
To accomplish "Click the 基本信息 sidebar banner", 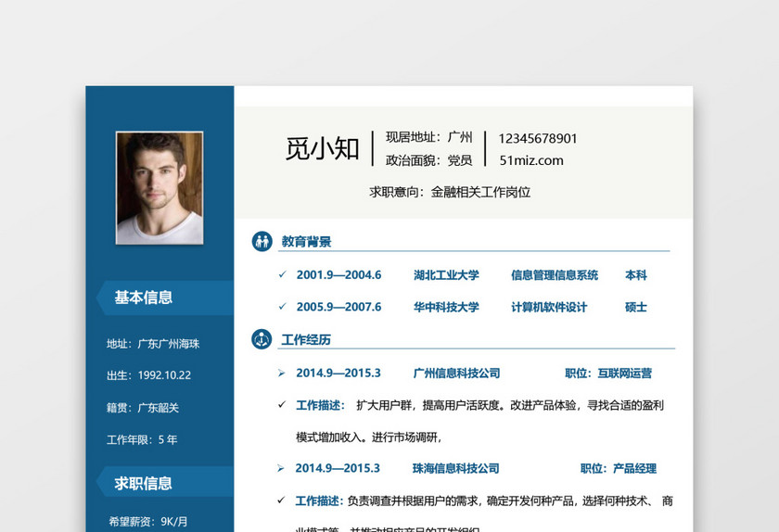I will click(165, 298).
